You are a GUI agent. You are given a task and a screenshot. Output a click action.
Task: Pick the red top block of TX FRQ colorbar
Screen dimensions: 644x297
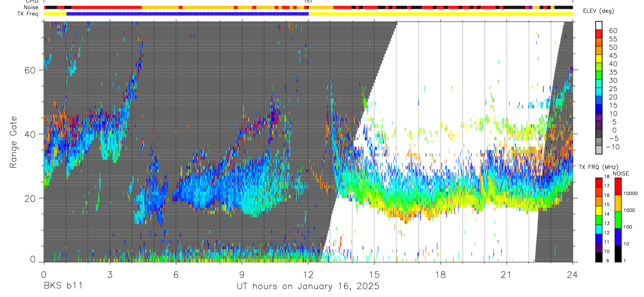pos(599,183)
